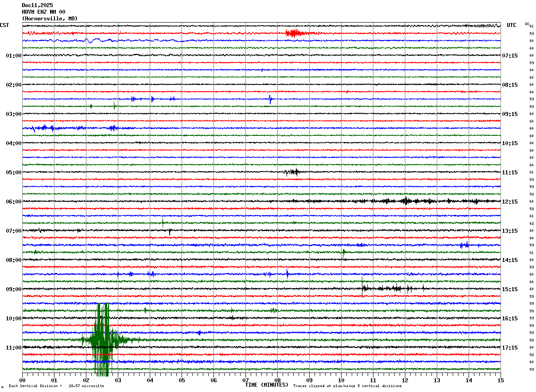Click the DC column header at top right
536x392 pixels.
(527, 24)
